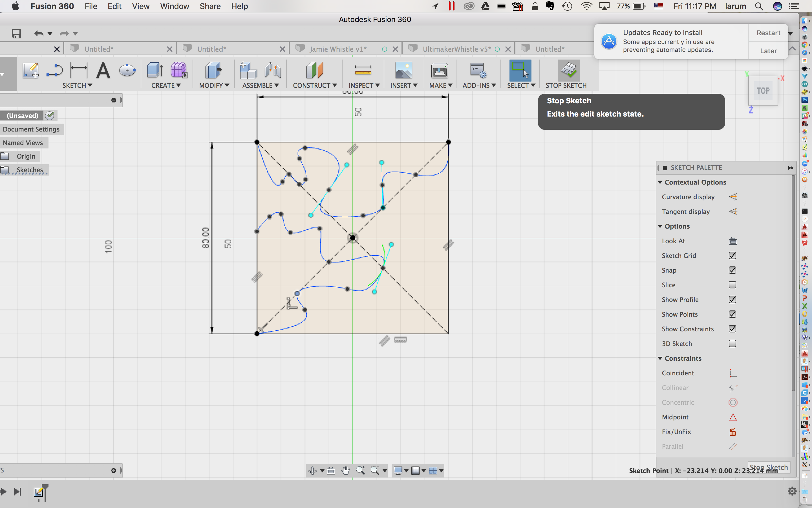Collapse the Options section
This screenshot has height=508, width=812.
pyautogui.click(x=660, y=226)
